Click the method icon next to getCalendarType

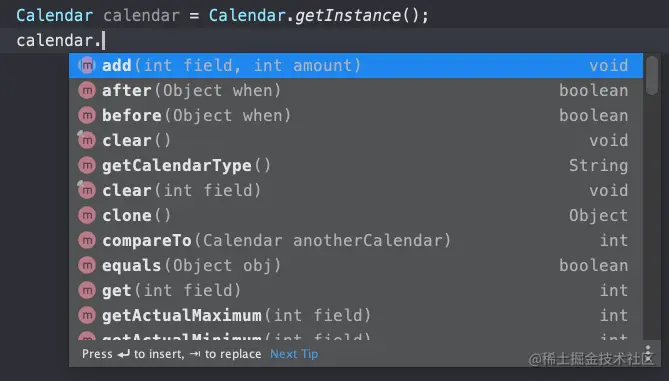(x=87, y=166)
